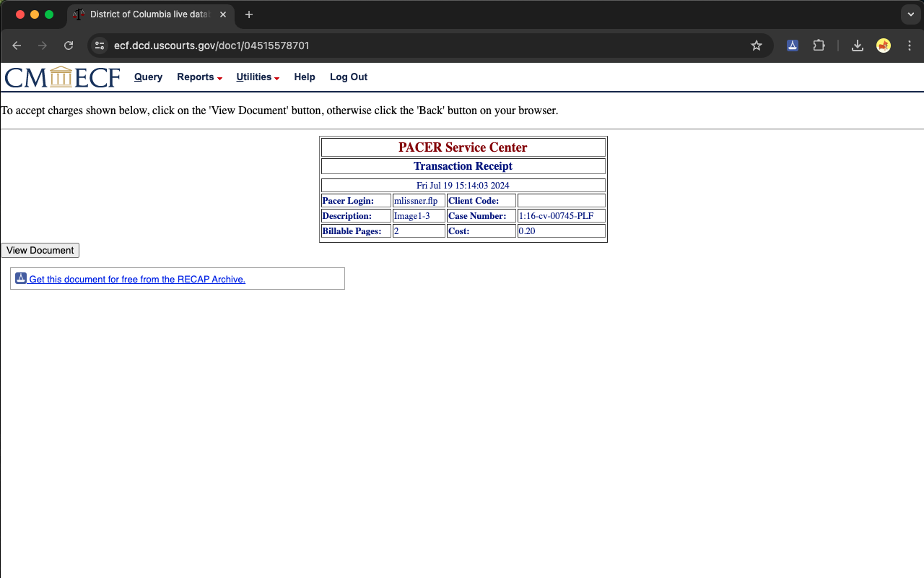Minimize the browser window with yellow button
Screen dimensions: 924x578
pos(34,14)
